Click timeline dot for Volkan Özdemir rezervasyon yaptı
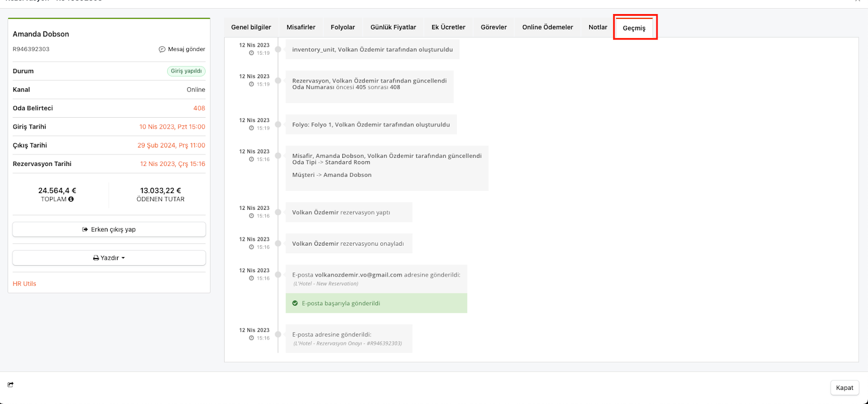868x404 pixels. coord(278,212)
